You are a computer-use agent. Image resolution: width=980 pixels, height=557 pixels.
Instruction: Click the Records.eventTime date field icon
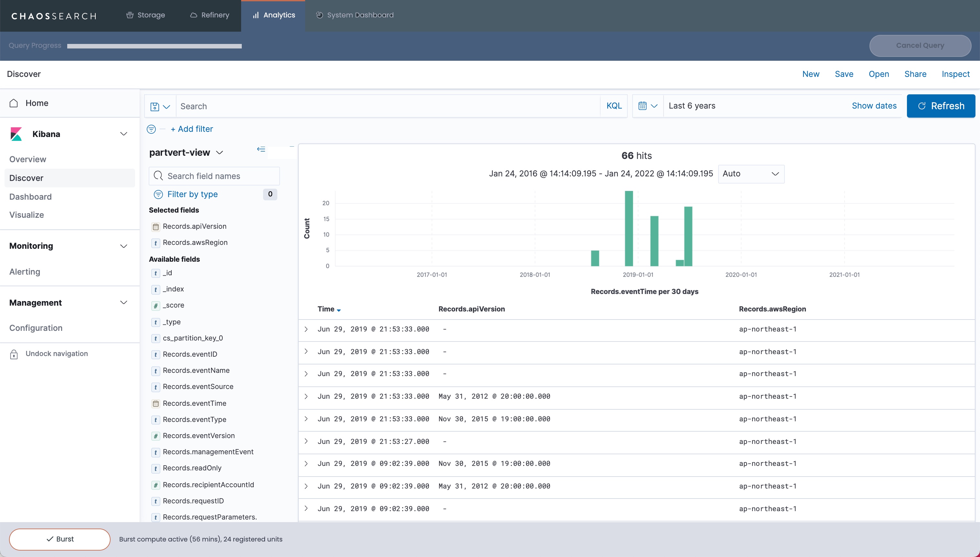(156, 404)
